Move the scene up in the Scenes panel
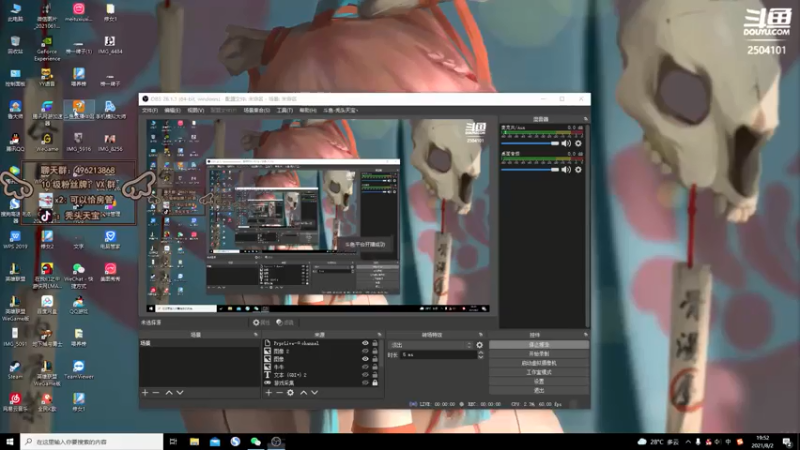 169,393
